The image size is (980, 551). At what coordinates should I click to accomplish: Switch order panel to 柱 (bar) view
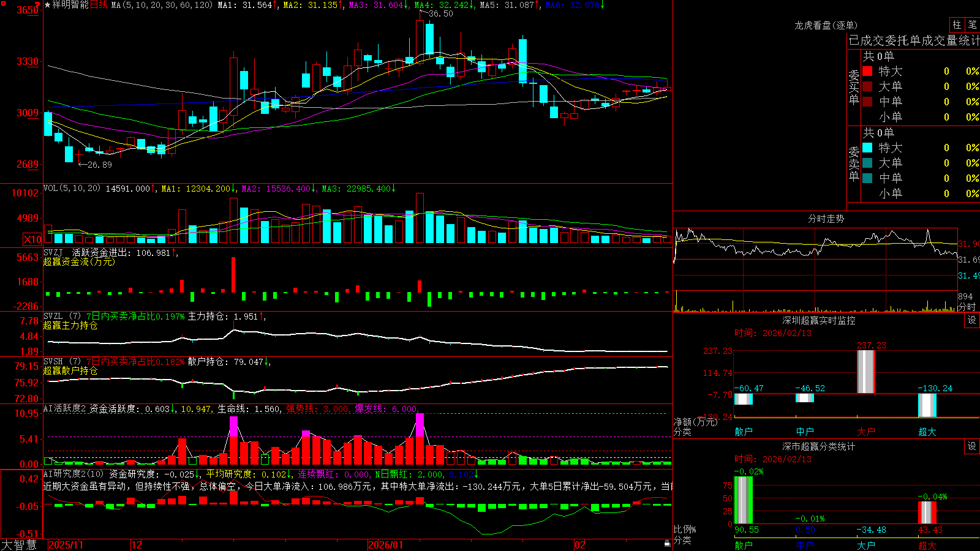pyautogui.click(x=957, y=25)
